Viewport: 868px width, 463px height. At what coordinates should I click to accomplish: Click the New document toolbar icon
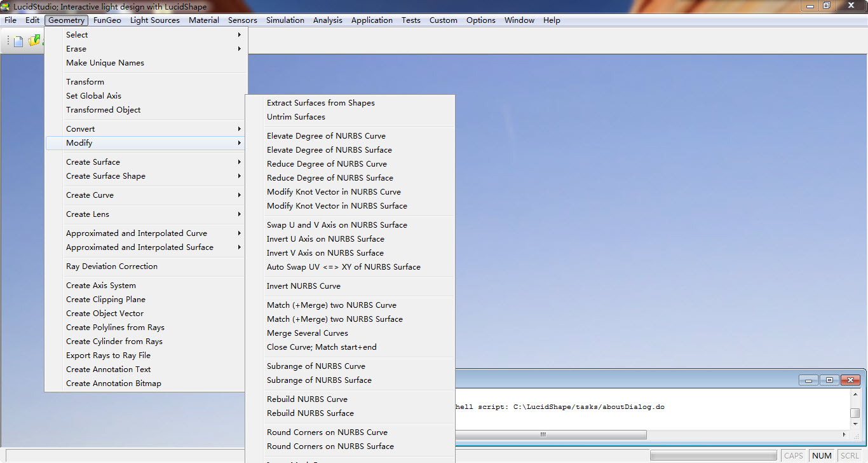[18, 41]
